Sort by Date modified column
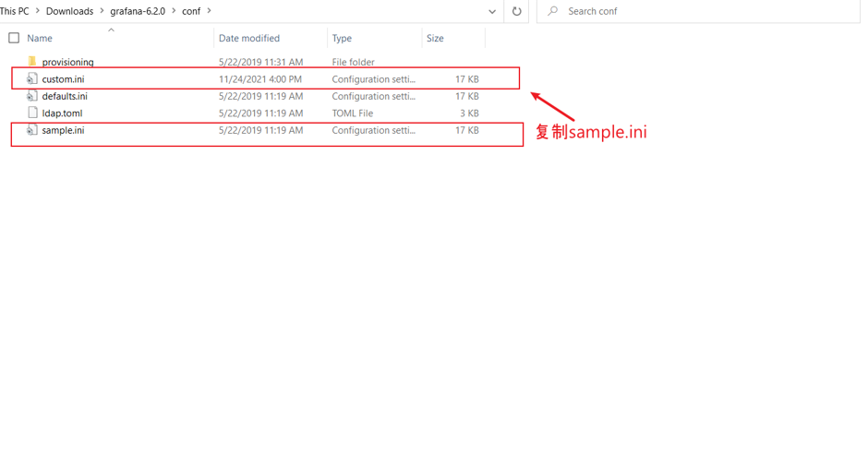868x453 pixels. 249,38
